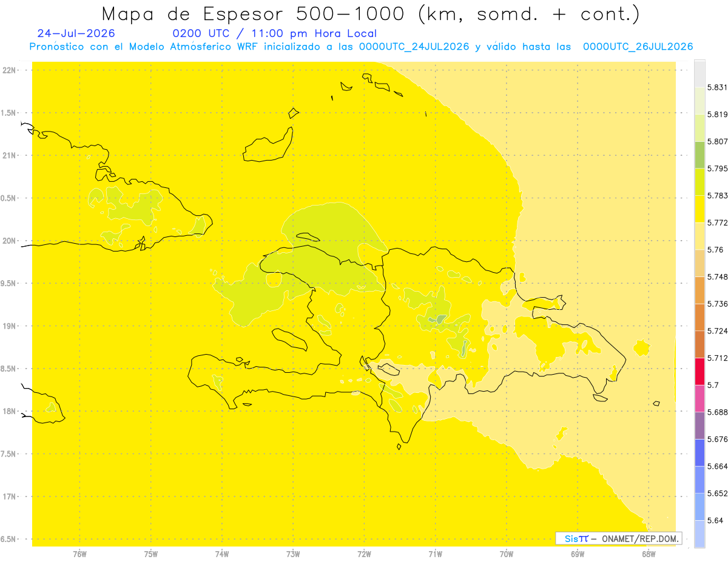The width and height of the screenshot is (728, 562).
Task: Click the colorbar value 5.772
Action: tap(717, 222)
